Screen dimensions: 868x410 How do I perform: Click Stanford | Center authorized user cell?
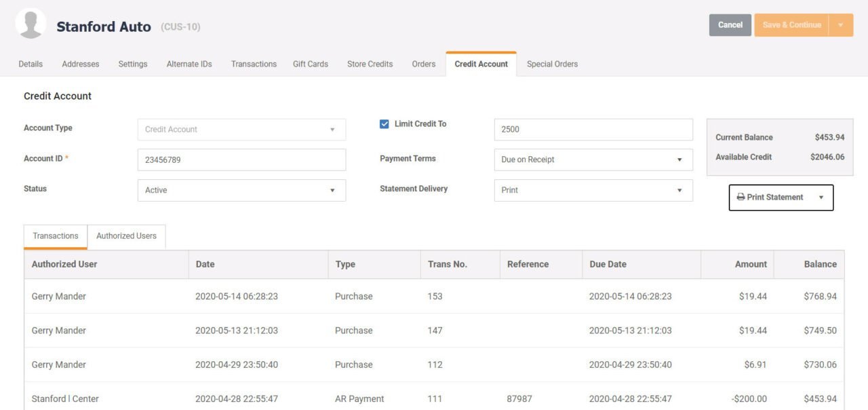[x=65, y=398]
